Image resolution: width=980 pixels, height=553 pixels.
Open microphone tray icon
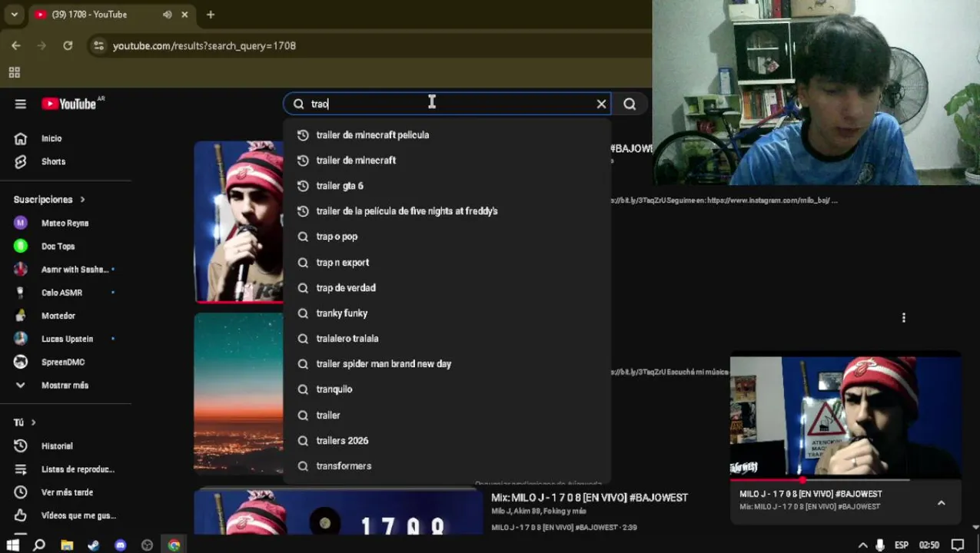tap(880, 545)
